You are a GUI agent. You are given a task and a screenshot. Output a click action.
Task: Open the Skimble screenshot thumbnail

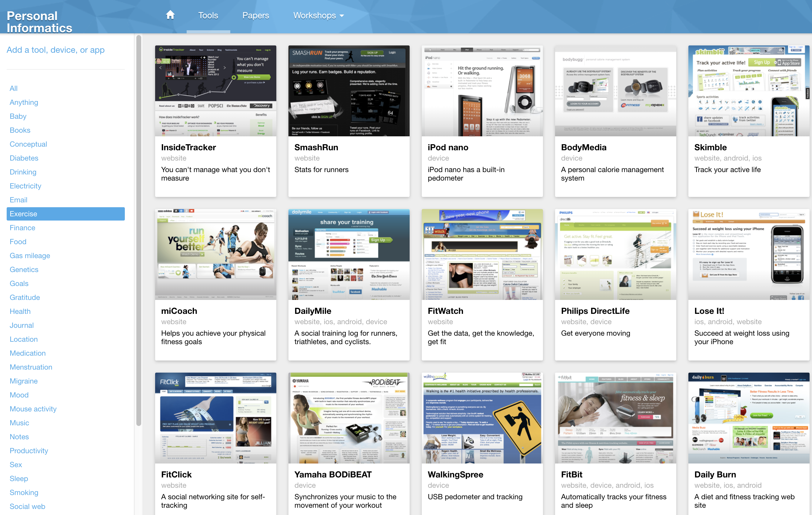(749, 91)
